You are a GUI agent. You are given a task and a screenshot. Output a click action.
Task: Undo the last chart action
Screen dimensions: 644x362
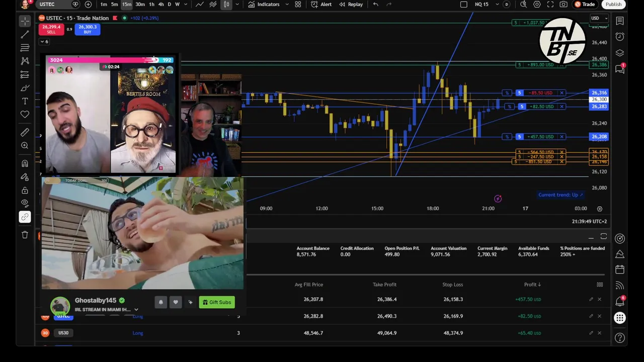coord(375,5)
